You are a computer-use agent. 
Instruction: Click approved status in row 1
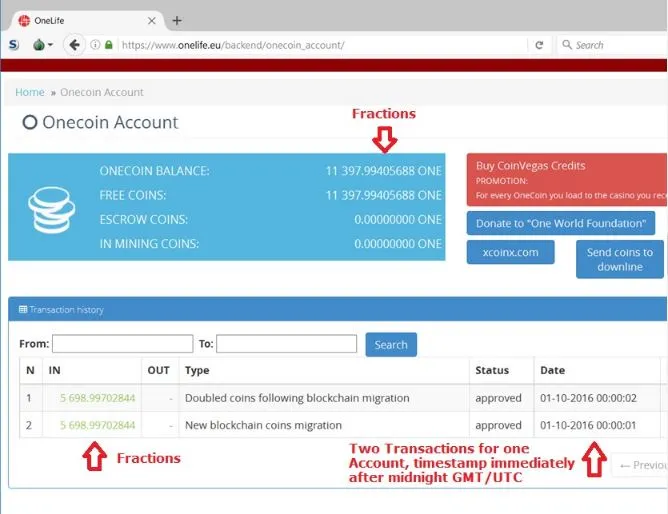(x=498, y=398)
